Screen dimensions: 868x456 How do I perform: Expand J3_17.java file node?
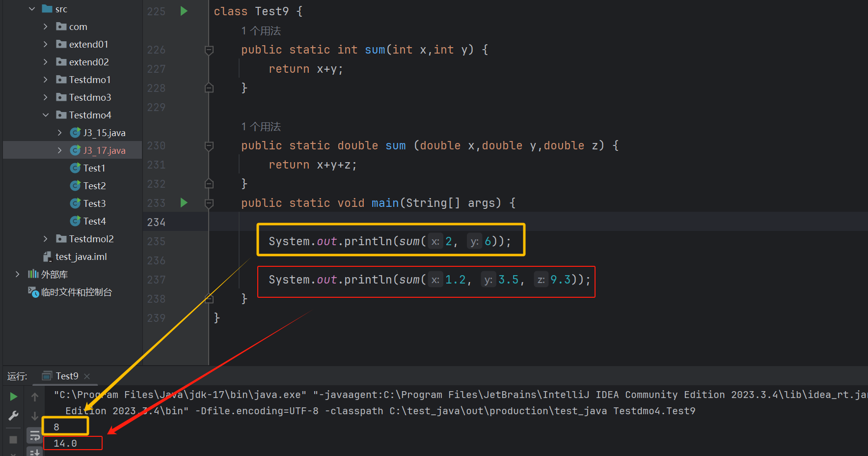tap(60, 150)
